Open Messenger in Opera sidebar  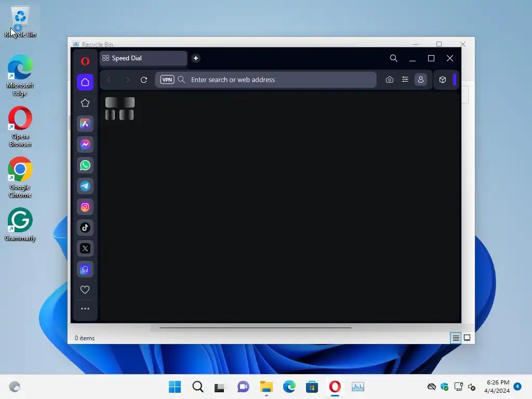(85, 144)
